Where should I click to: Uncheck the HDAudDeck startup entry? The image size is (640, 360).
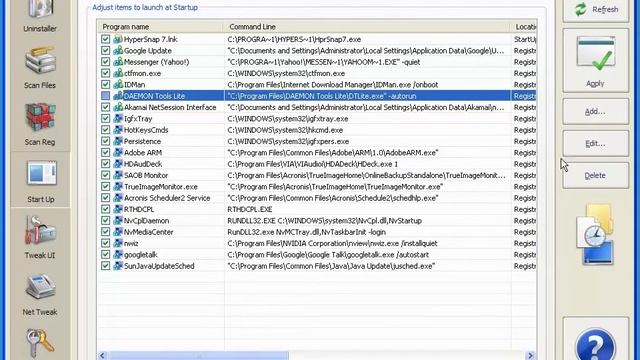[x=105, y=164]
